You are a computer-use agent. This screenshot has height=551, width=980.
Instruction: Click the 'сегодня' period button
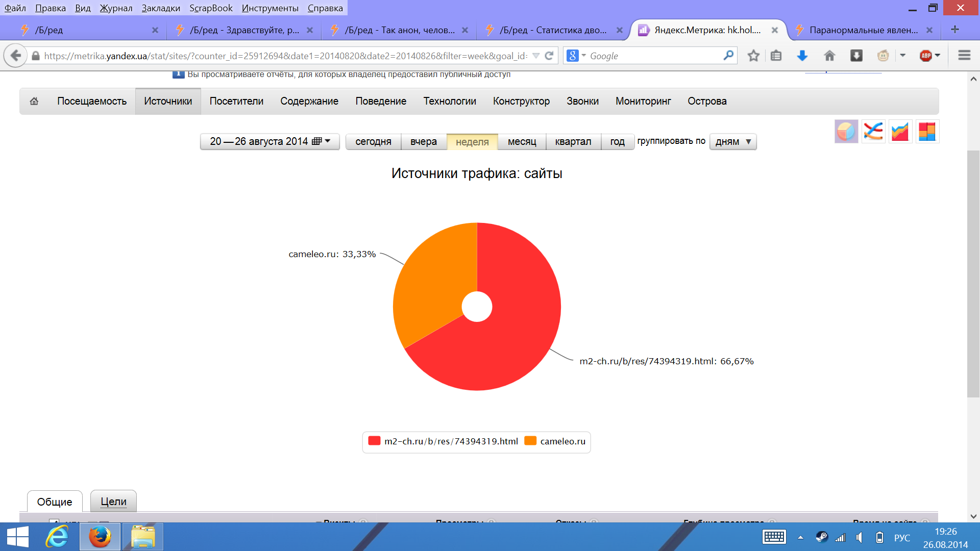[x=373, y=142]
